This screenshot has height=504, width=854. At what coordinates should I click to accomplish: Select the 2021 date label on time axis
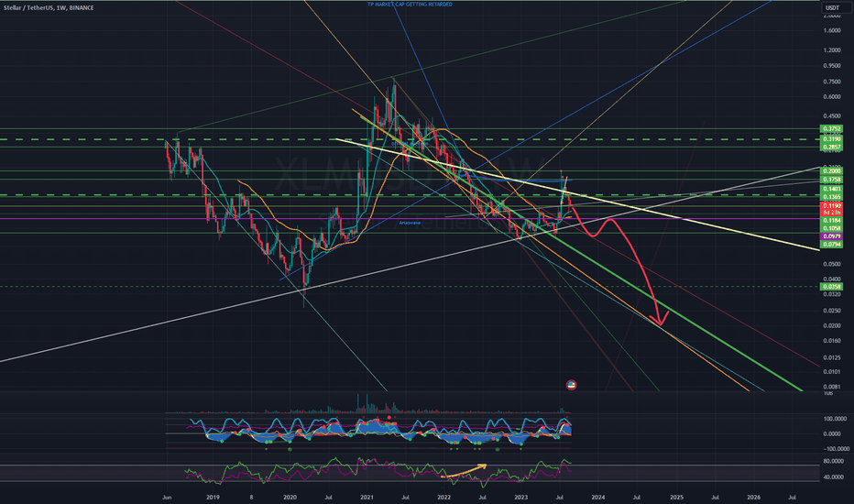click(367, 497)
